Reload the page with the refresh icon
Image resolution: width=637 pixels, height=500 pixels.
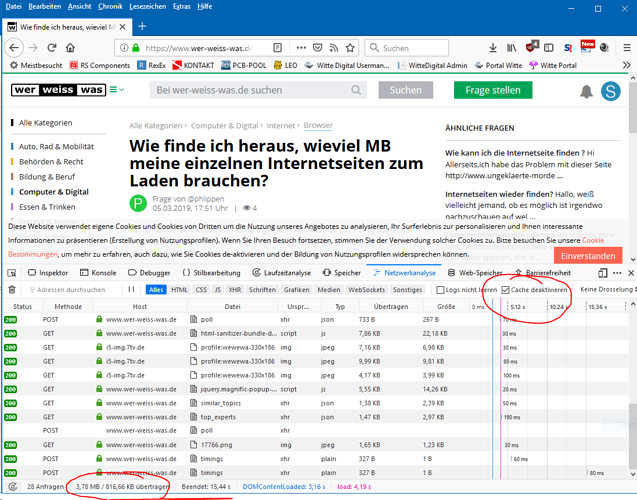coord(52,48)
